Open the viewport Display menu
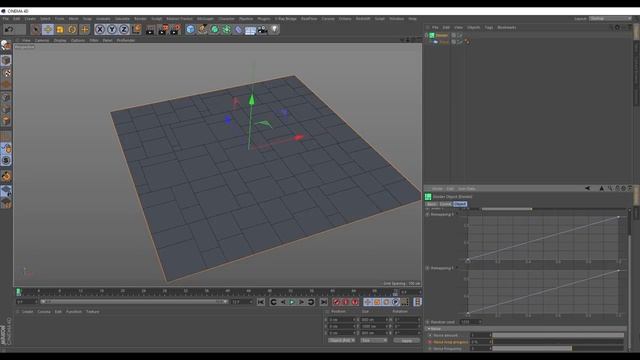 (x=60, y=40)
